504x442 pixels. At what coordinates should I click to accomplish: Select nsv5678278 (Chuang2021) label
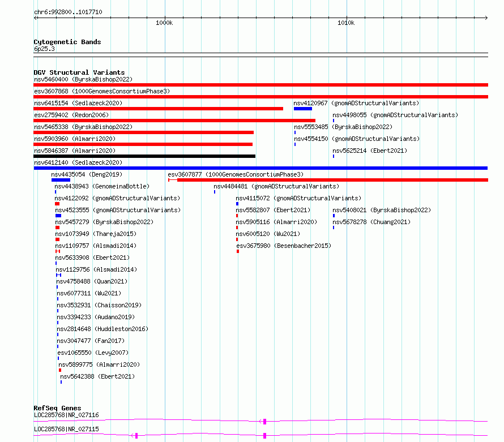(371, 222)
